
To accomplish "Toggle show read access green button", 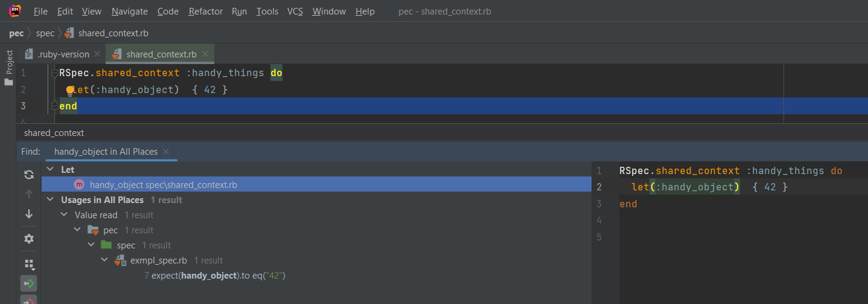I will (x=28, y=283).
